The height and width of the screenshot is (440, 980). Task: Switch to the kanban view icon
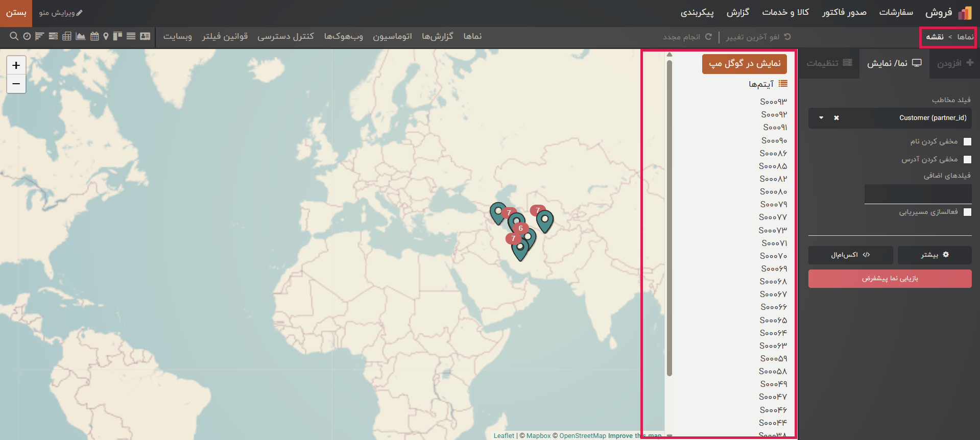coord(117,36)
